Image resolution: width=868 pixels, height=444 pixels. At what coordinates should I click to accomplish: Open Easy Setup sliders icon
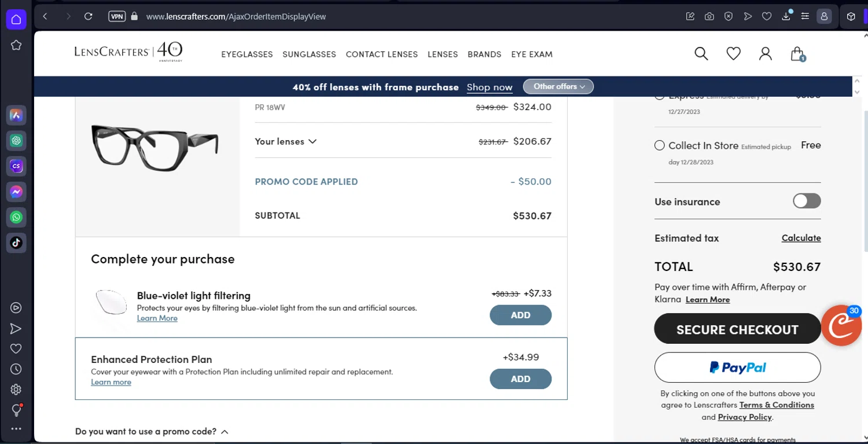(805, 16)
